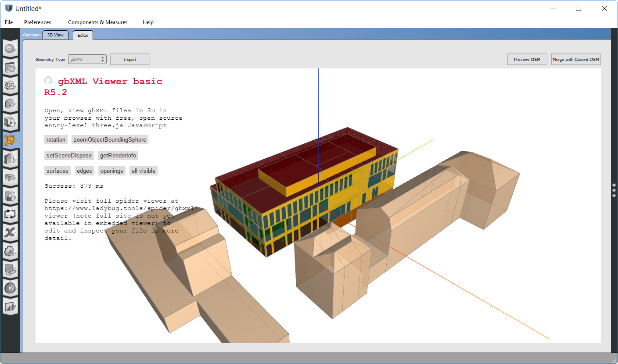Open the Schedules tab calendar icon

(x=10, y=67)
